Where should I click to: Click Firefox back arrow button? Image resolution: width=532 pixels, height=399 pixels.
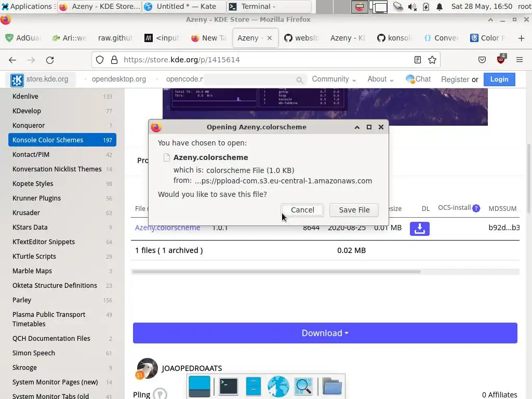click(12, 60)
